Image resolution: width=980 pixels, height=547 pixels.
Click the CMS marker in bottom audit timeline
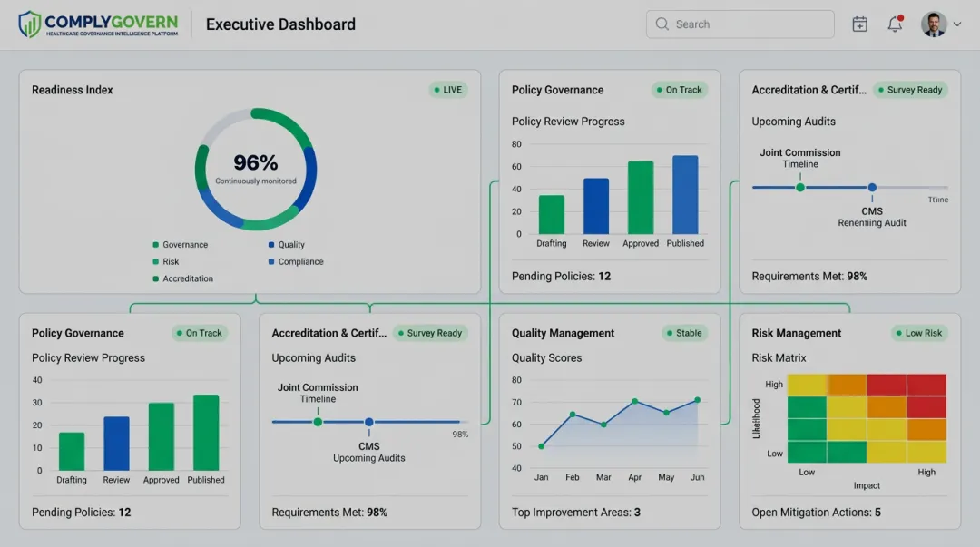(368, 422)
